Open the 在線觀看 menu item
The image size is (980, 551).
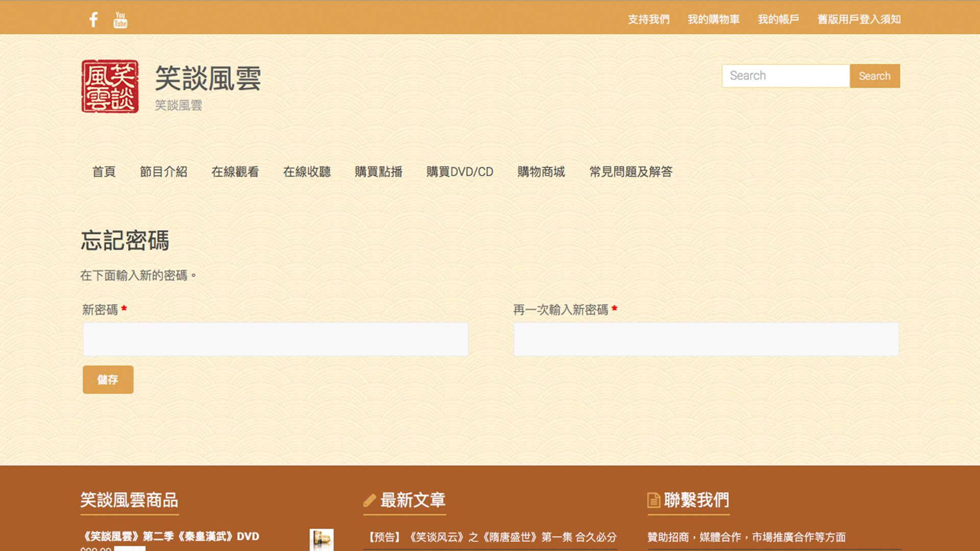coord(235,172)
